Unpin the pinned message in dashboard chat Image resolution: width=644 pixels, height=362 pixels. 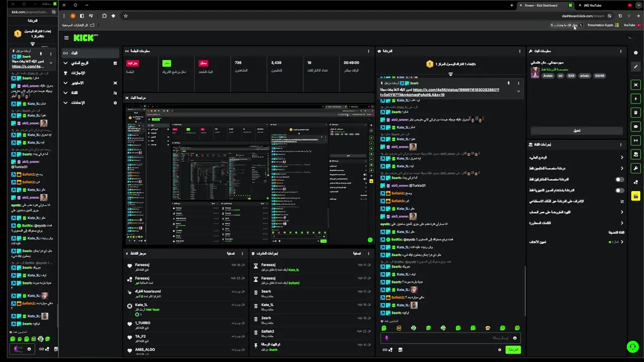pyautogui.click(x=508, y=83)
